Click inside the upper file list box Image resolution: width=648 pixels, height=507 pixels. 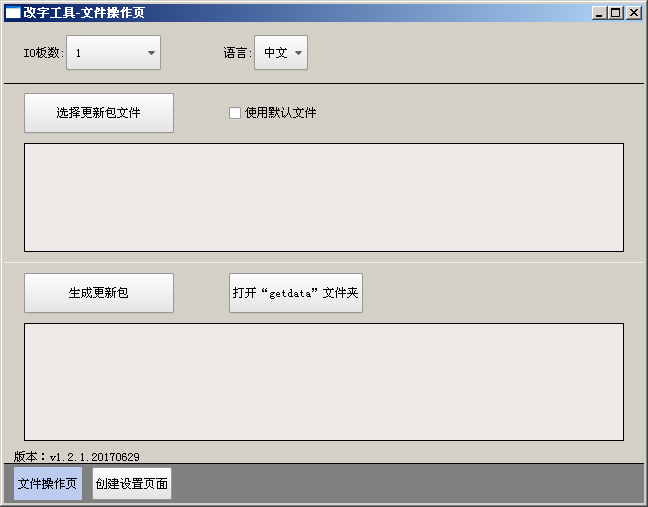[323, 197]
